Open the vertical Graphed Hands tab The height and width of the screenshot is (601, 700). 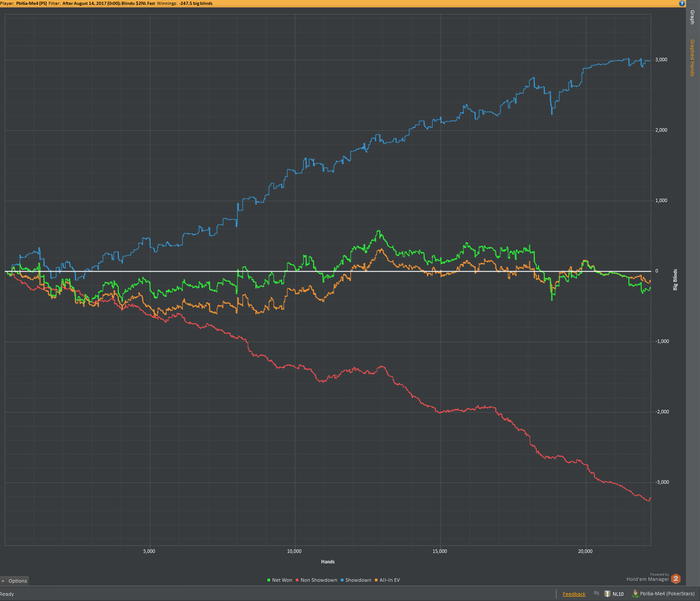point(692,58)
